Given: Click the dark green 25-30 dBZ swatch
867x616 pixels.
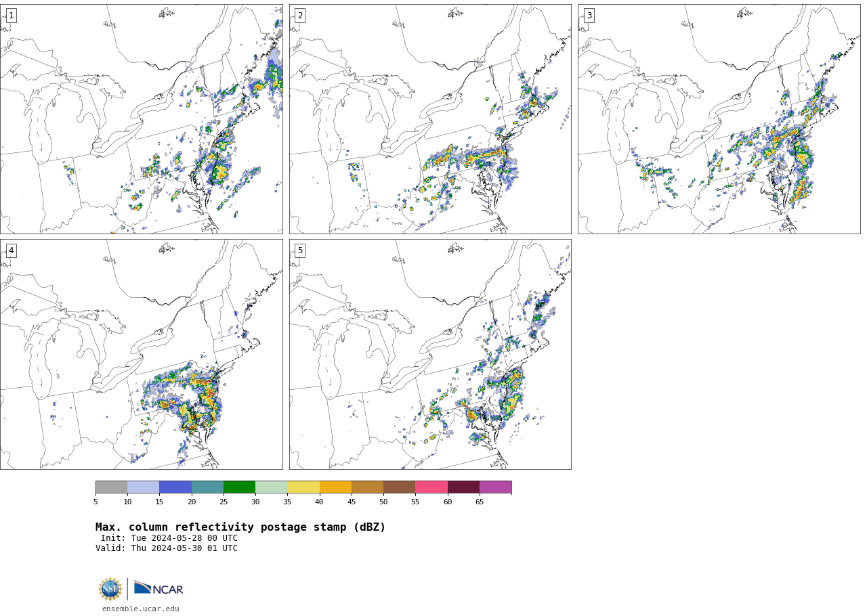Looking at the screenshot, I should pos(239,487).
